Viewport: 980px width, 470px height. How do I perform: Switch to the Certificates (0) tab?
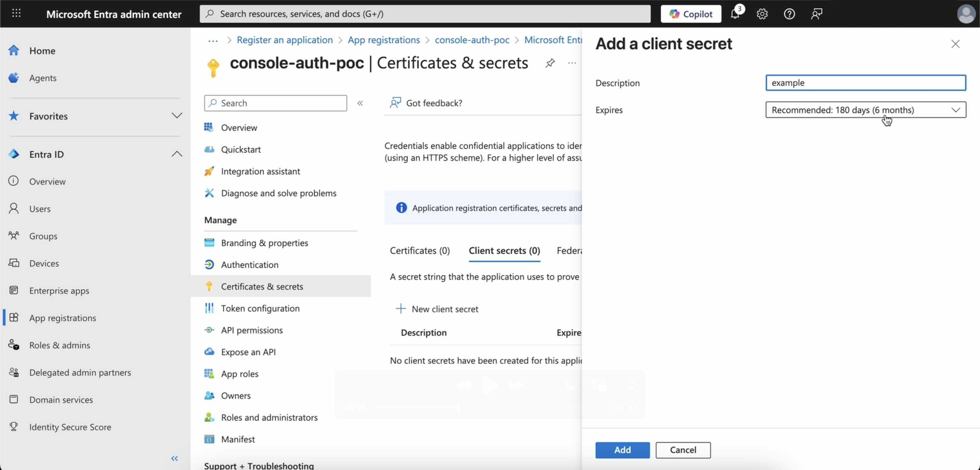tap(420, 251)
